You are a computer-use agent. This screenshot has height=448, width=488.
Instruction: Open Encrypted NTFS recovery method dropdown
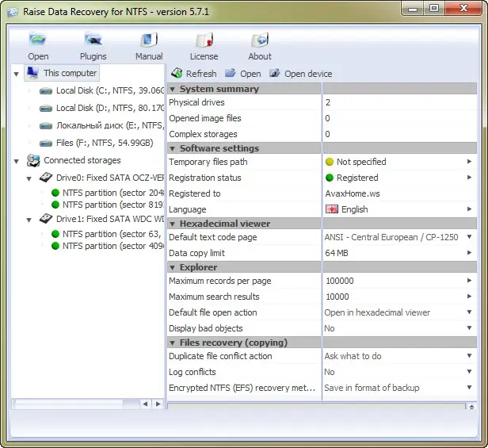click(x=469, y=387)
